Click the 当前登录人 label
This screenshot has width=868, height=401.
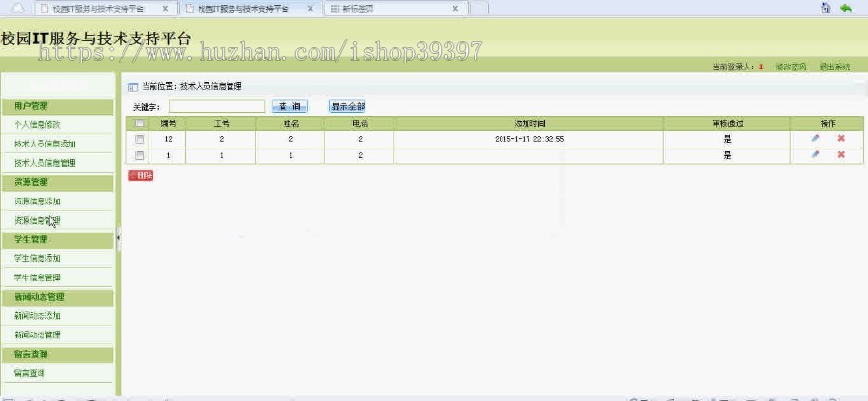[x=733, y=67]
